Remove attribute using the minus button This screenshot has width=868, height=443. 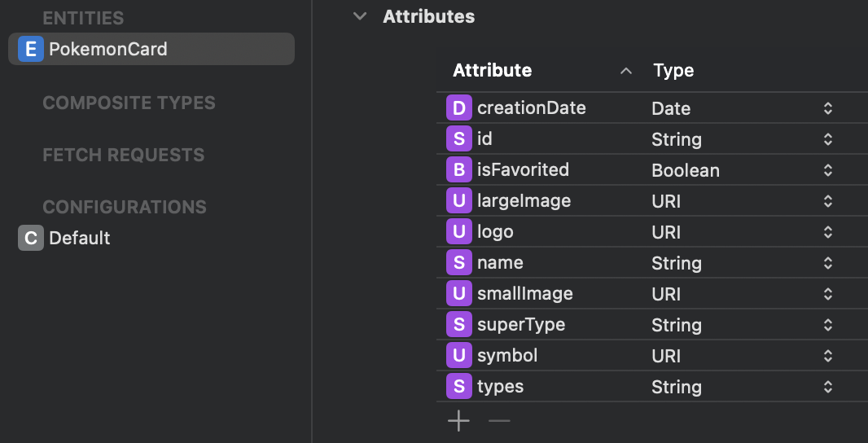(x=499, y=421)
